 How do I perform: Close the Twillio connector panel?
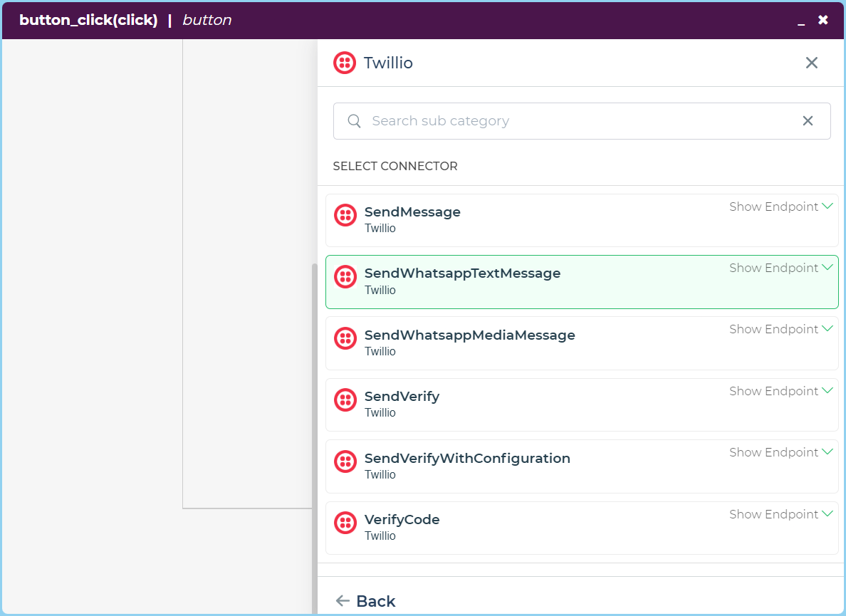[811, 63]
